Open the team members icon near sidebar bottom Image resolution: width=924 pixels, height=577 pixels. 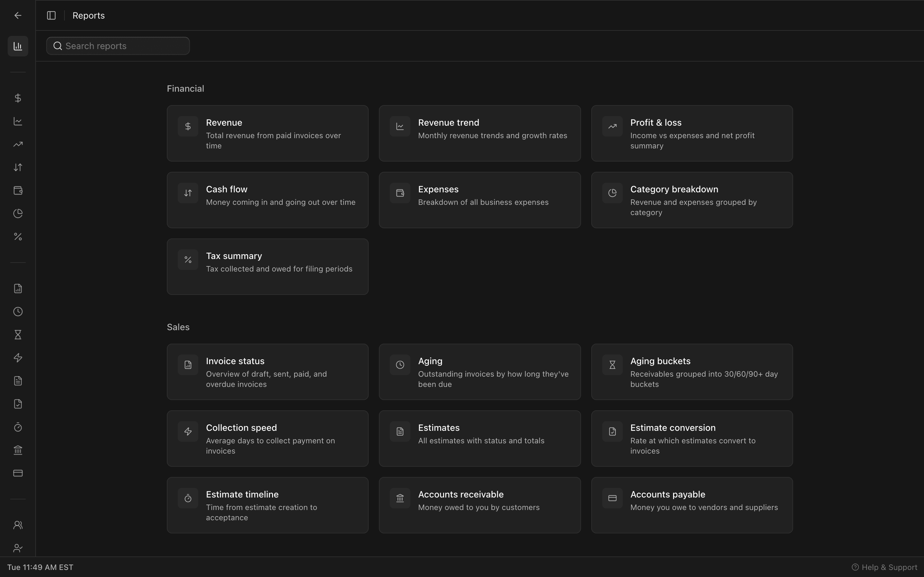[18, 525]
